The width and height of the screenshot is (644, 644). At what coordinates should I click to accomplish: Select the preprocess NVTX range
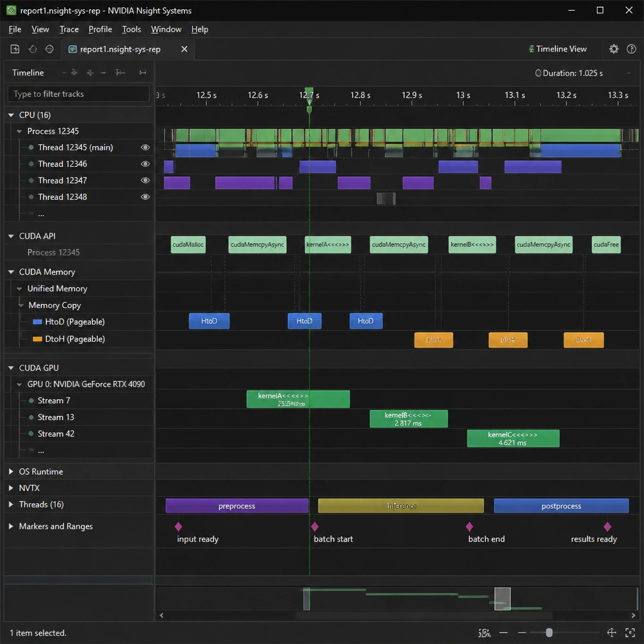(x=236, y=506)
